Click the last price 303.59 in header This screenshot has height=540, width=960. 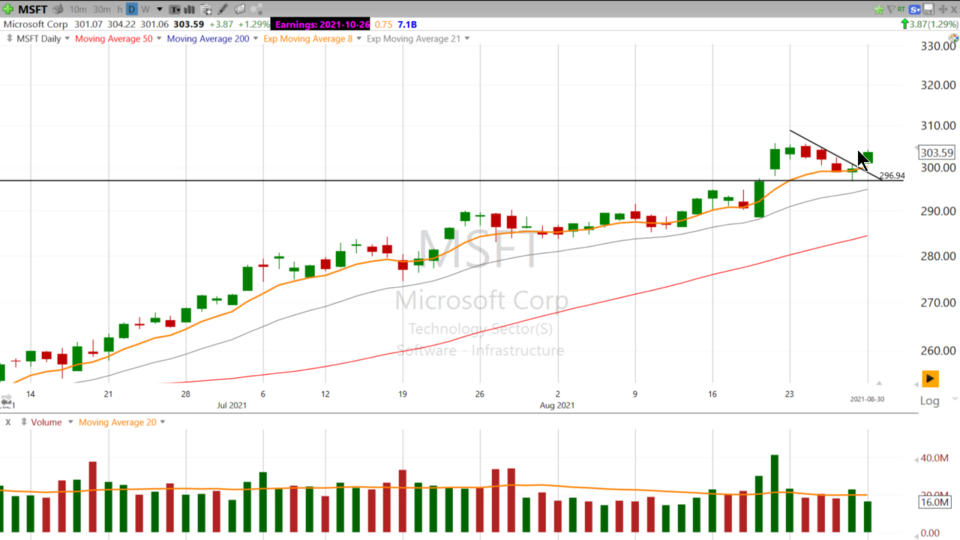click(x=189, y=24)
